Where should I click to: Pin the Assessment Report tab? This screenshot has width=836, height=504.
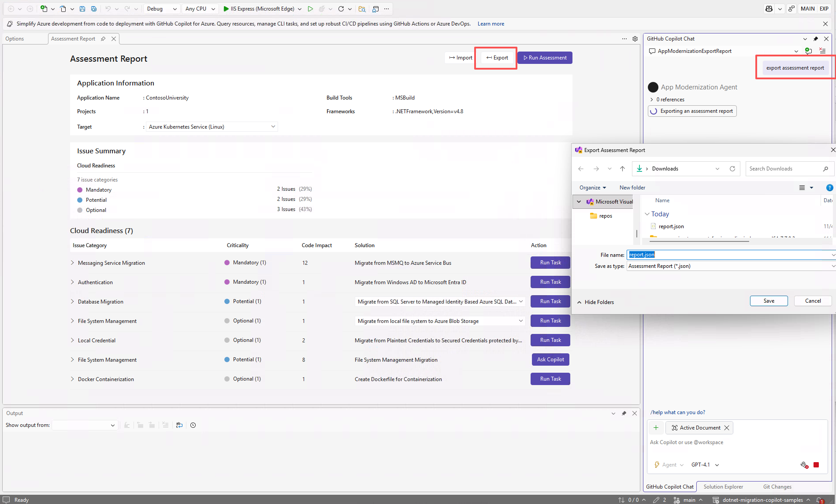[103, 39]
